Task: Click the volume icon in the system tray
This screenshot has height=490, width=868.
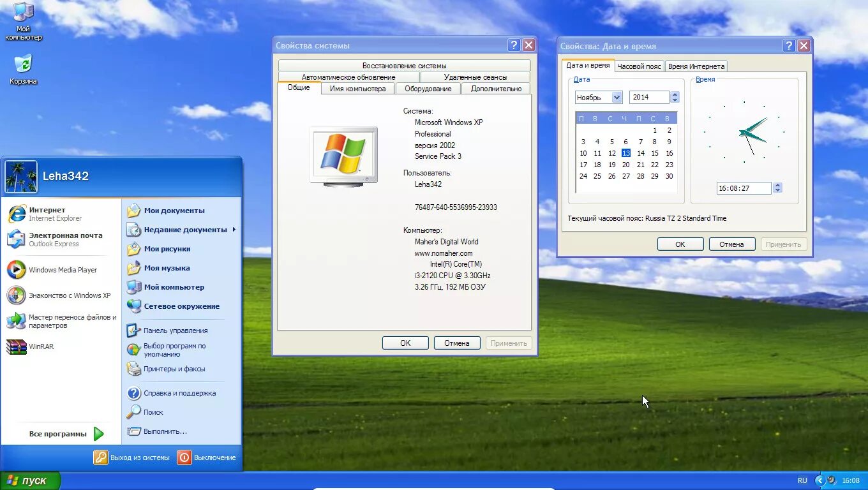Action: click(832, 480)
